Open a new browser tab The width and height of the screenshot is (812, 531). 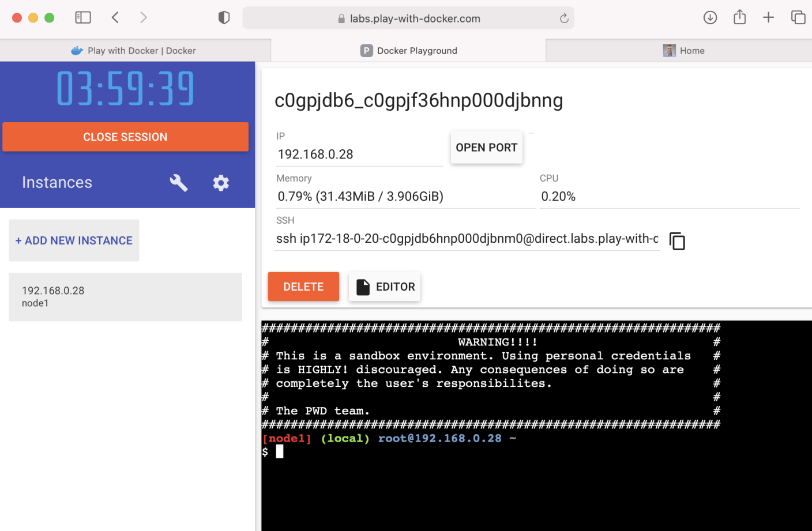click(x=768, y=18)
